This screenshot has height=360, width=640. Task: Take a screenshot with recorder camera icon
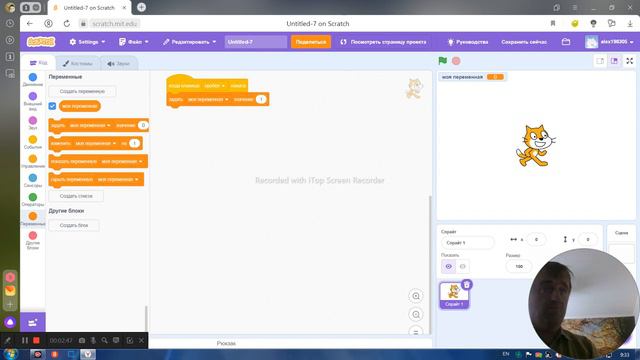tap(82, 340)
